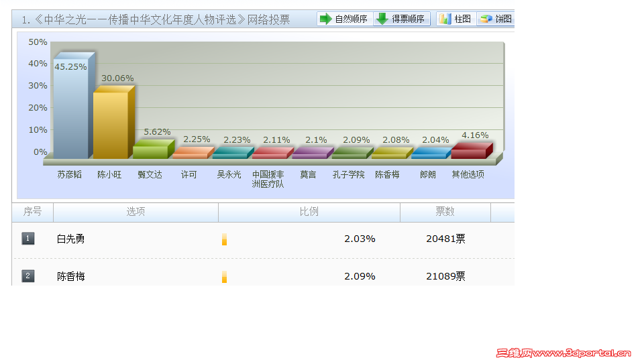This screenshot has height=362, width=644.
Task: Click the orange 许可 chart bar
Action: tap(193, 153)
